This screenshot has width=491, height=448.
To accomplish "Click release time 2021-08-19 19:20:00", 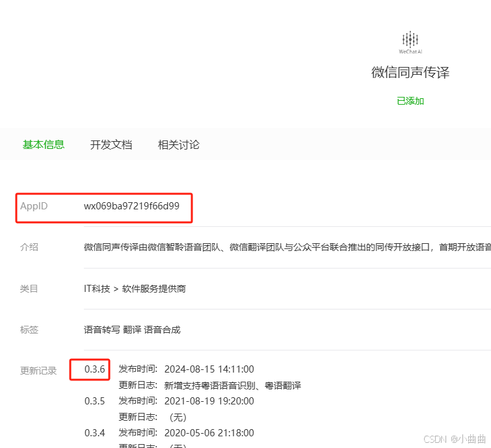I will click(x=209, y=401).
